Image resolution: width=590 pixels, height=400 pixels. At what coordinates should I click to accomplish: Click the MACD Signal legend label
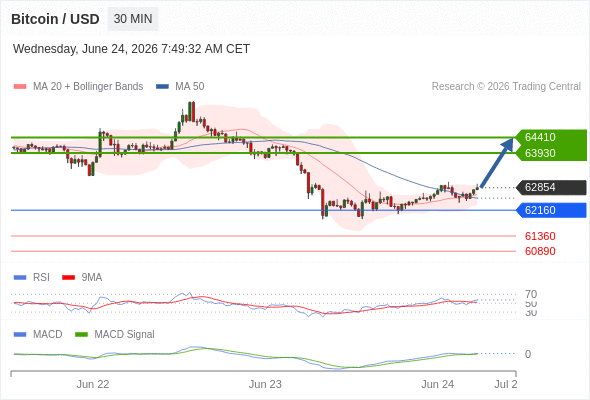click(124, 335)
